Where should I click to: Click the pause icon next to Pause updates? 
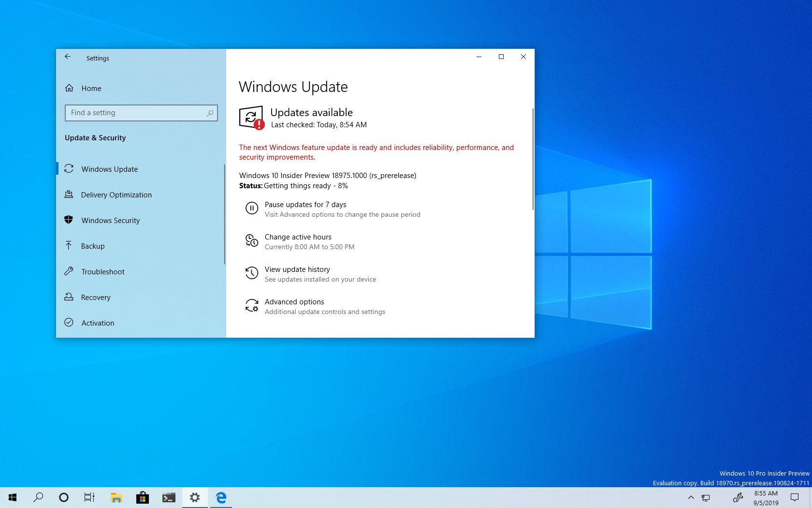coord(251,208)
